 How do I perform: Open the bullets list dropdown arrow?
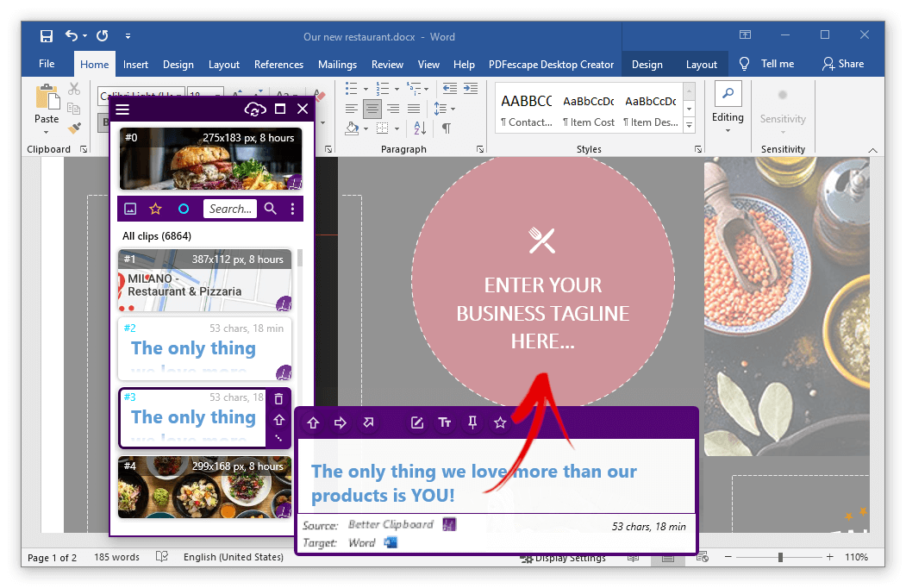pos(366,89)
